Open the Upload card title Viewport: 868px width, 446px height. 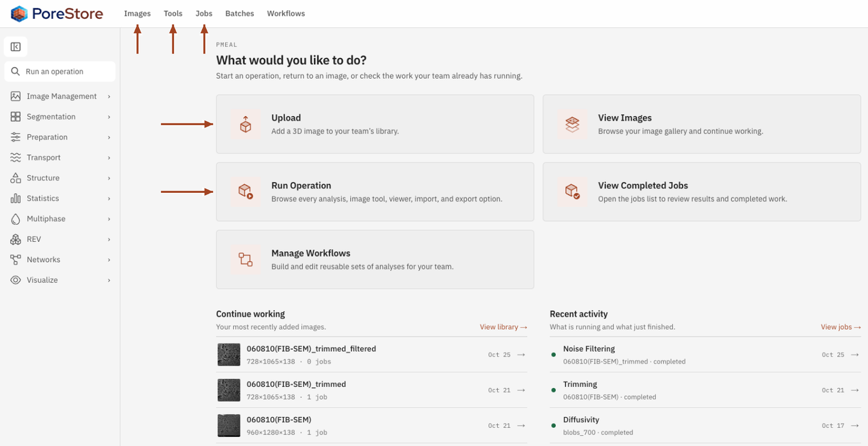tap(286, 118)
